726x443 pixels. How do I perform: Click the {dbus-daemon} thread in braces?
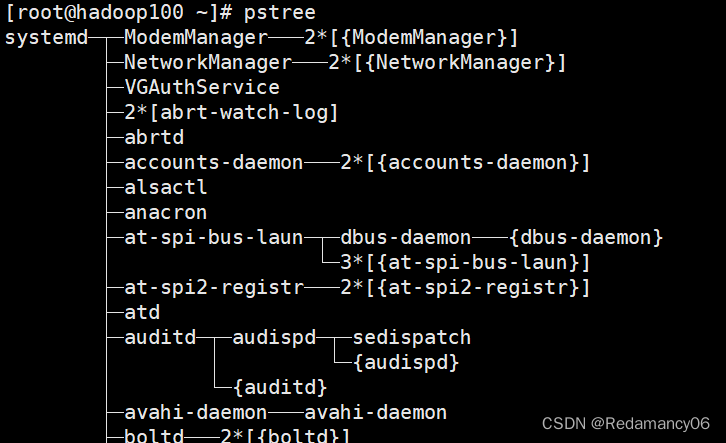tap(586, 238)
